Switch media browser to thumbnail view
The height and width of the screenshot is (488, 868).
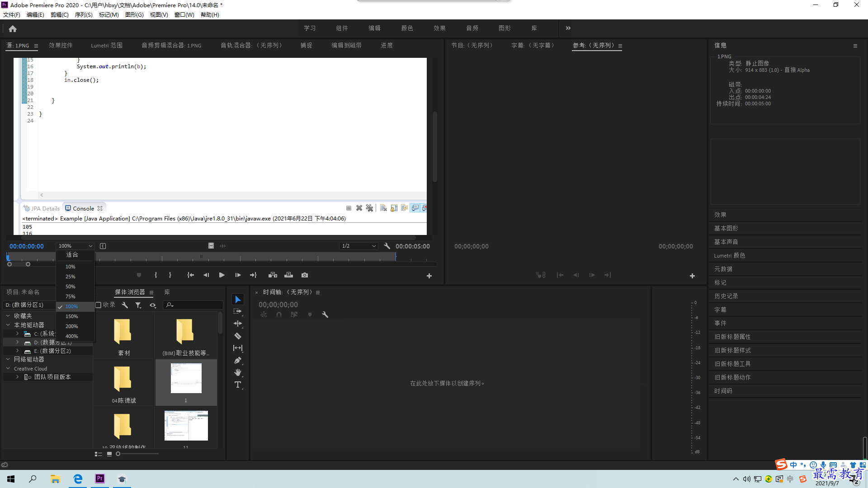(109, 454)
